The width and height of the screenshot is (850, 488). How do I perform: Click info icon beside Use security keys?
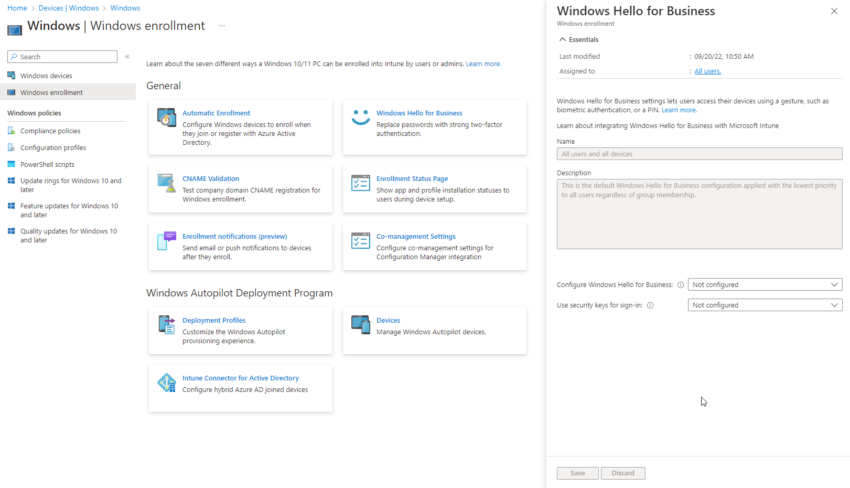650,305
